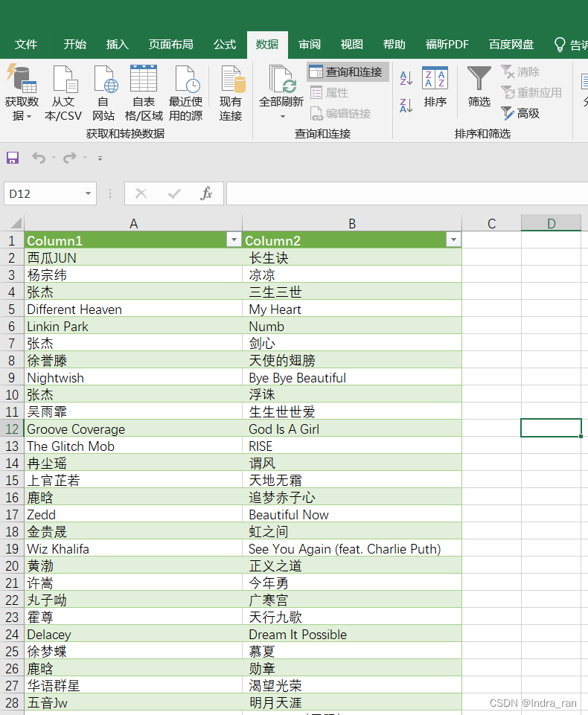
Task: Switch to the Insert (插入) tab
Action: [x=118, y=44]
